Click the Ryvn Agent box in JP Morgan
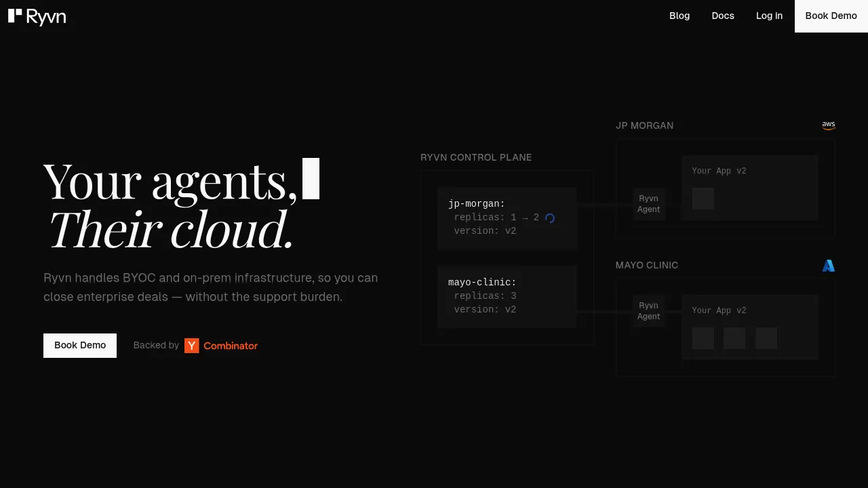The image size is (868, 488). click(648, 204)
